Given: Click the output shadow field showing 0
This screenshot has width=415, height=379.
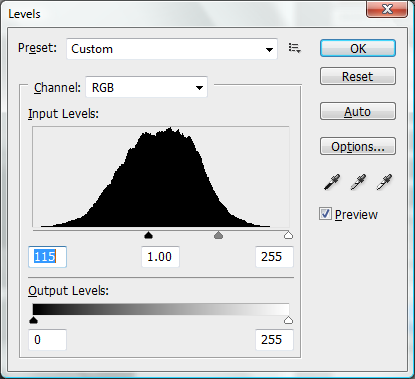Looking at the screenshot, I should [48, 340].
